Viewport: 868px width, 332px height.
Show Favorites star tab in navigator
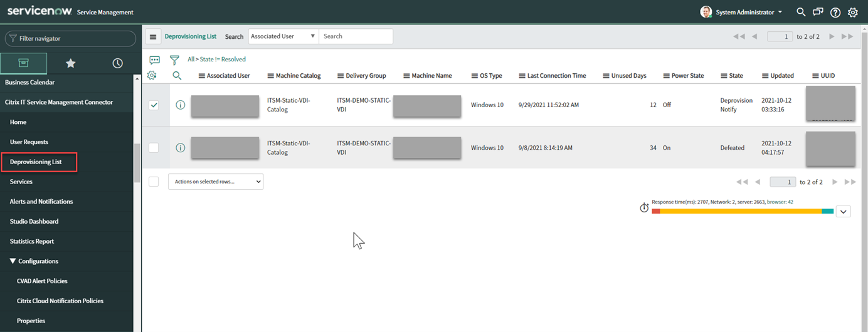tap(71, 63)
